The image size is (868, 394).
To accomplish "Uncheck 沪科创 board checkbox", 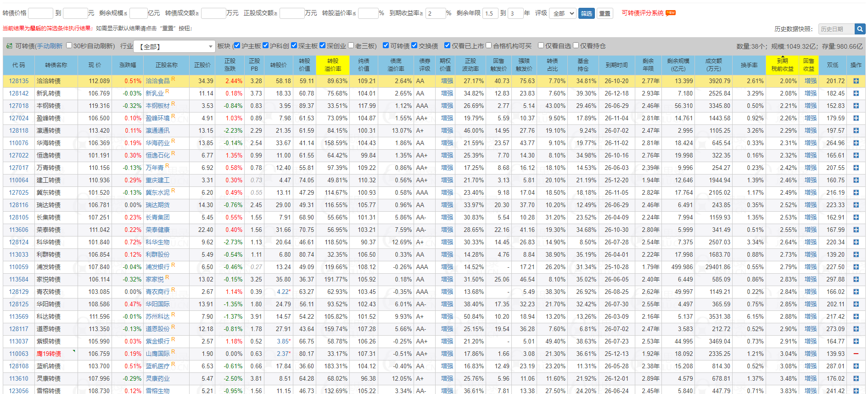I will [265, 45].
